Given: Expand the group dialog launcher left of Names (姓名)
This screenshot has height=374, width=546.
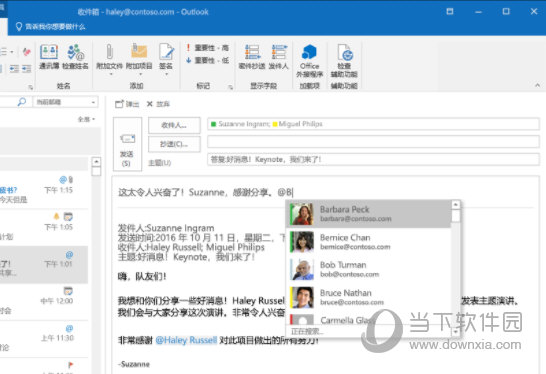Looking at the screenshot, I should [x=31, y=87].
